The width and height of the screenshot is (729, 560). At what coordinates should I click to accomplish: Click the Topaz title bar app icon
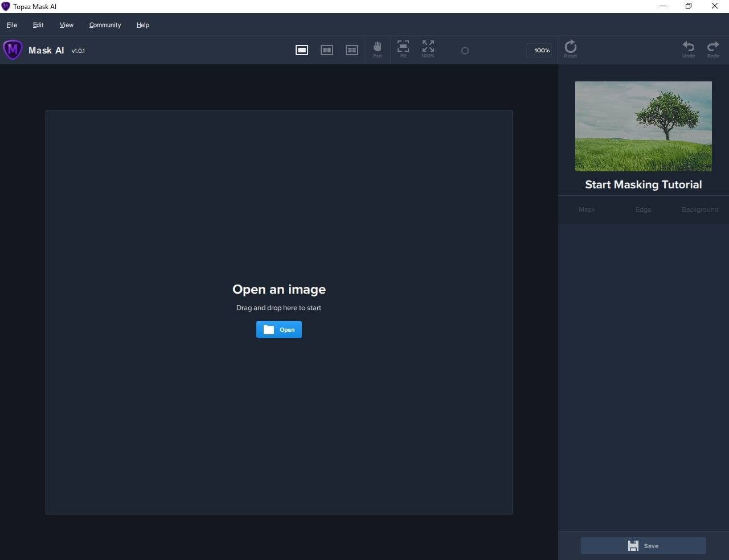tap(6, 6)
